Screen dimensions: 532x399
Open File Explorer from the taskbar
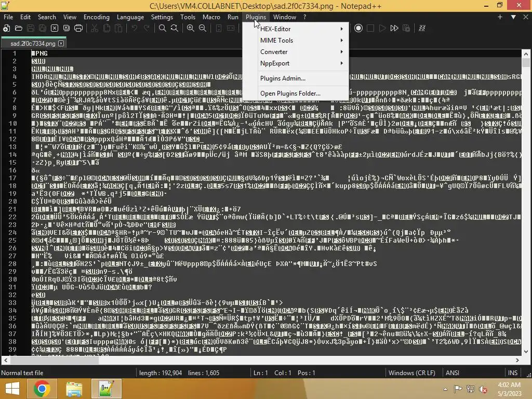(74, 389)
